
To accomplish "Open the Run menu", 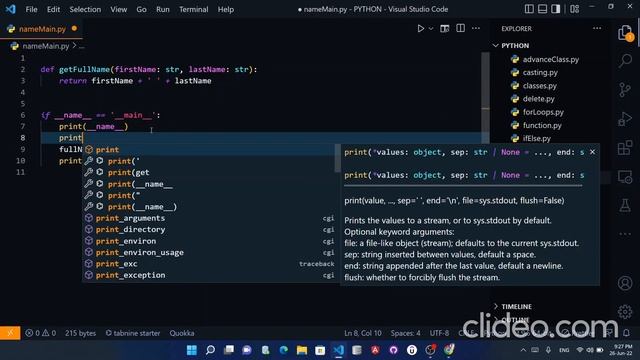I will (x=162, y=9).
